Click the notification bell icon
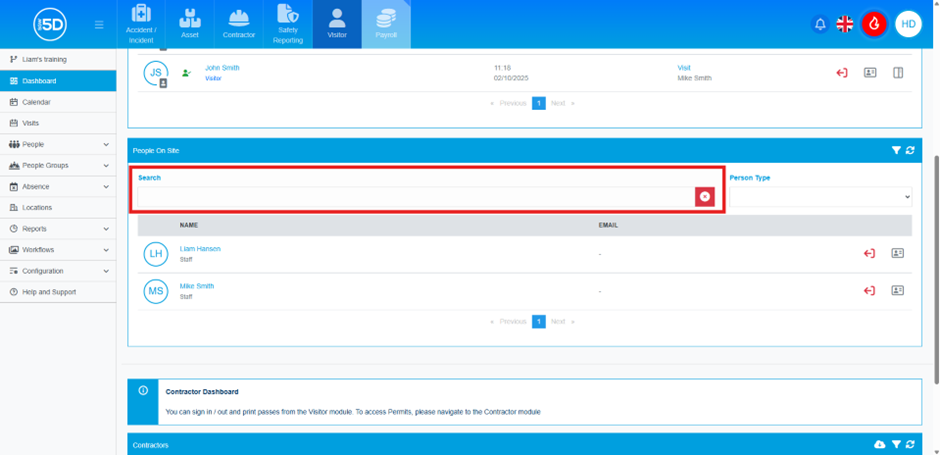Image resolution: width=940 pixels, height=455 pixels. click(x=820, y=24)
